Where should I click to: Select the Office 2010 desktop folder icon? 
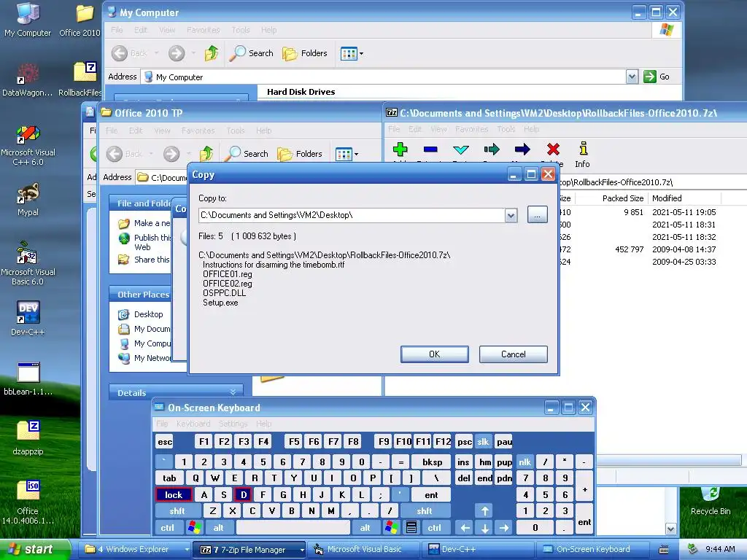tap(80, 20)
